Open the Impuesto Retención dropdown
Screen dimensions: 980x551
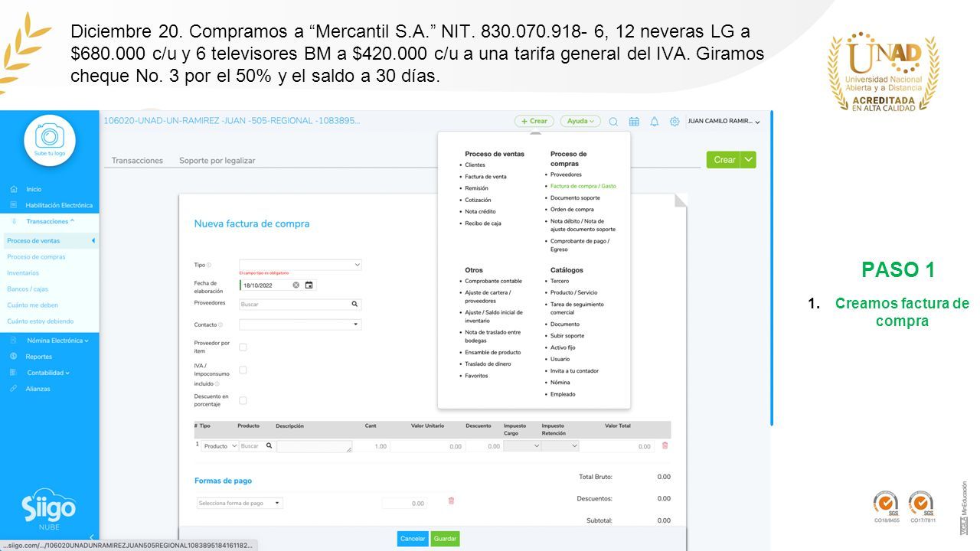(560, 445)
